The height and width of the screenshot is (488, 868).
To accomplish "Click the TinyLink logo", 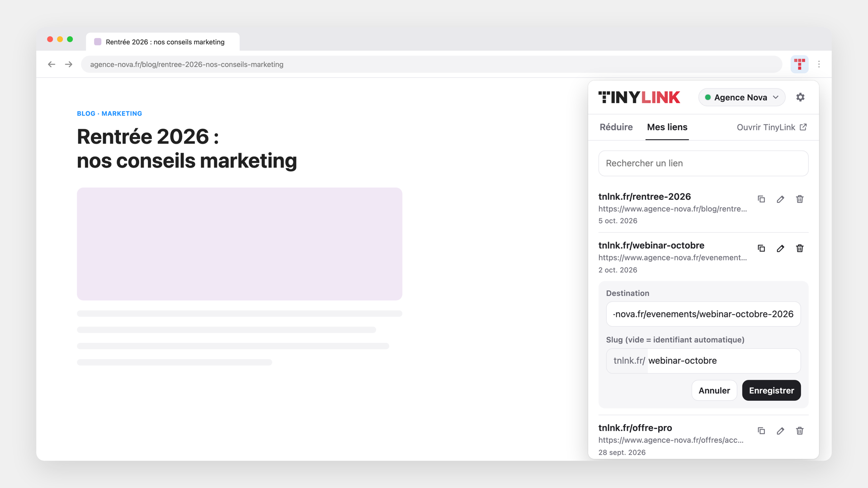I will [x=639, y=97].
